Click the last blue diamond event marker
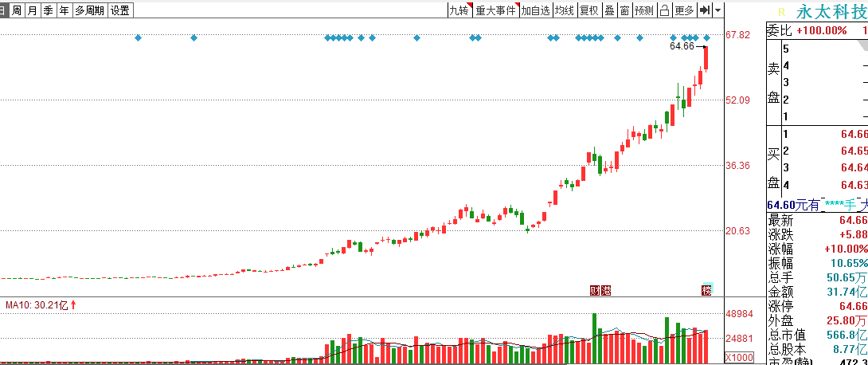 pyautogui.click(x=707, y=37)
